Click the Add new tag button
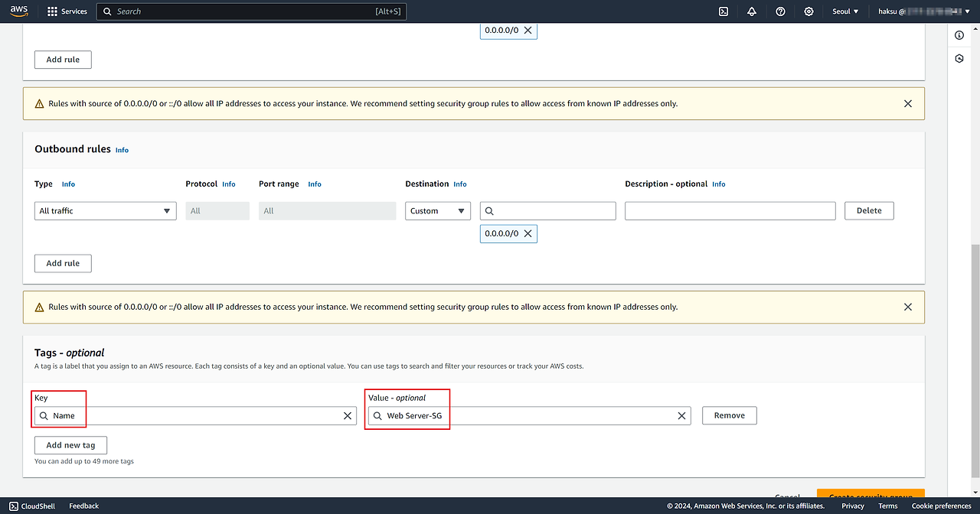 70,445
